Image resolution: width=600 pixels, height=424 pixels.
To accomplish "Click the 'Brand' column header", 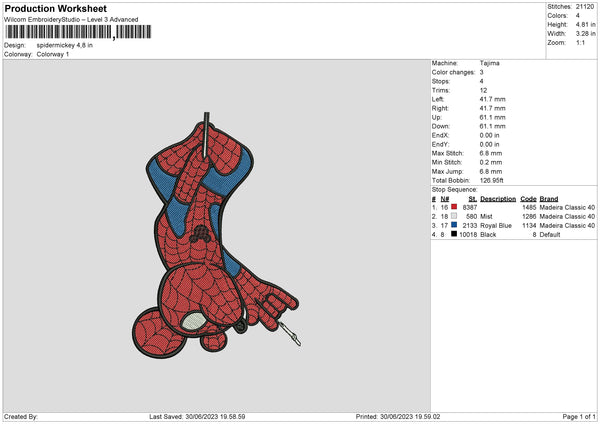I will coord(549,199).
